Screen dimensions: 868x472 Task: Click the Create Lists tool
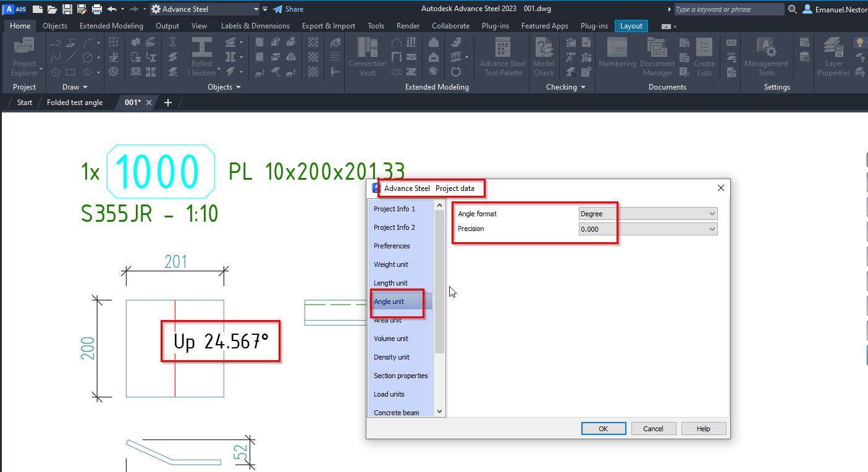pos(704,57)
